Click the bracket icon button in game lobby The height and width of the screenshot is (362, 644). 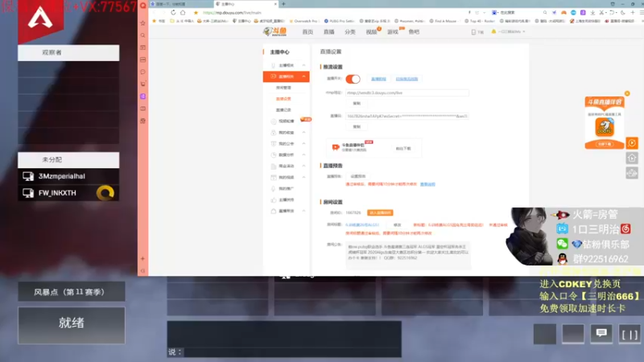(x=630, y=334)
